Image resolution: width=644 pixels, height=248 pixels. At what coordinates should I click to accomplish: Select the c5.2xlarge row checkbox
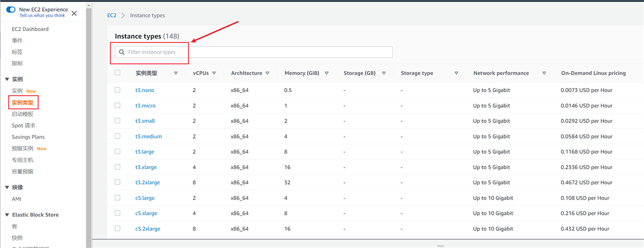pos(118,229)
